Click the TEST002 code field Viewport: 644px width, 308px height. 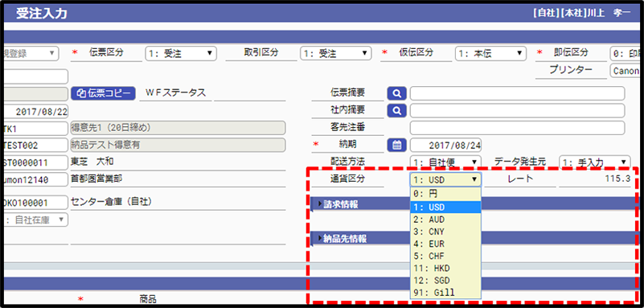[x=36, y=146]
